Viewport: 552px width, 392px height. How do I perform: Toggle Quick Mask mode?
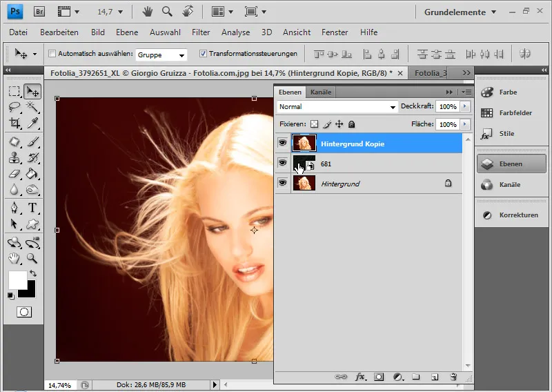(x=24, y=312)
